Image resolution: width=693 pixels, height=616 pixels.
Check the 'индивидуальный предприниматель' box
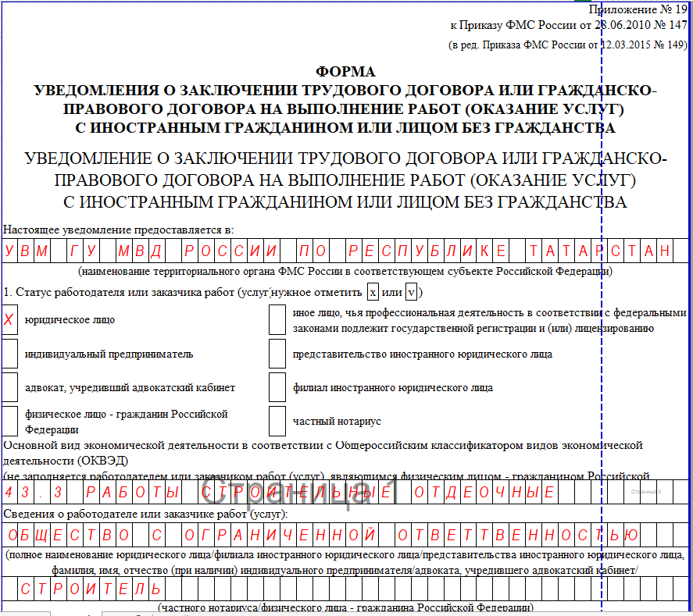tap(9, 353)
